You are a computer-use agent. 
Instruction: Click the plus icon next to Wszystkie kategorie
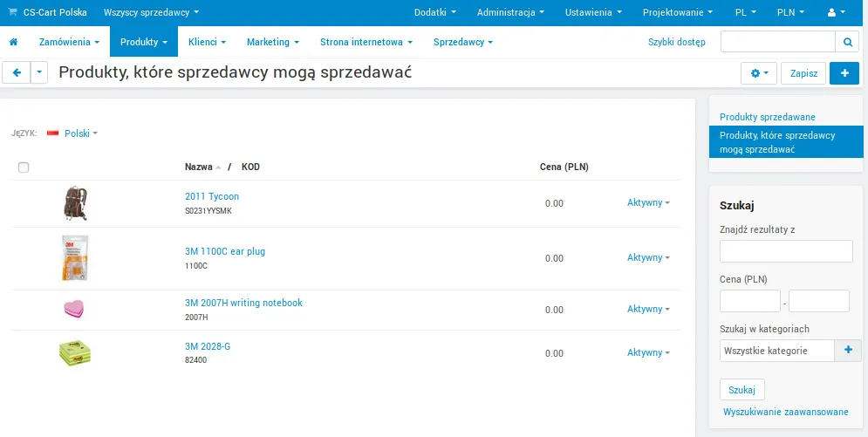[848, 350]
